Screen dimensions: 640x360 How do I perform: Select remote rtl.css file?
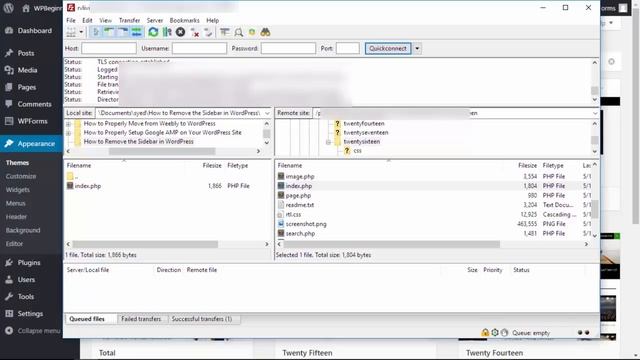pos(293,214)
